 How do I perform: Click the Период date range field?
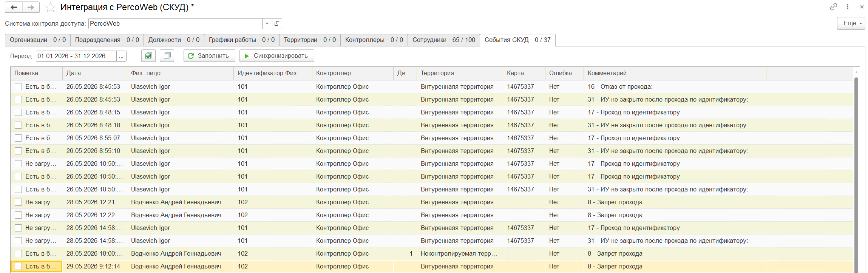tap(76, 56)
